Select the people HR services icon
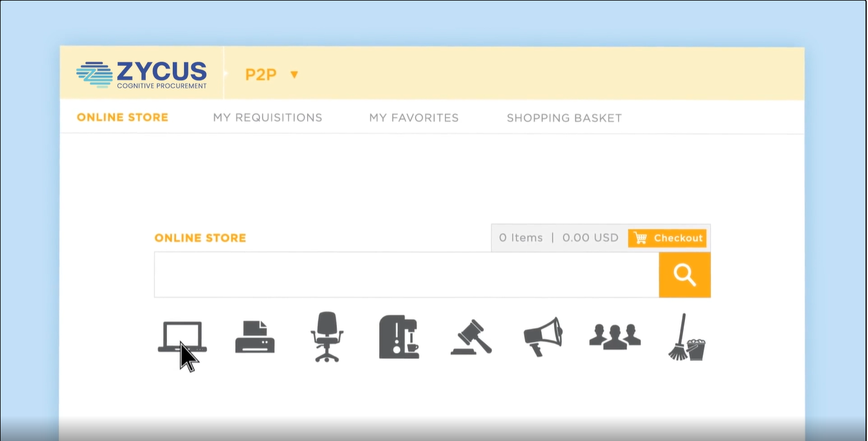The width and height of the screenshot is (868, 441). point(614,337)
